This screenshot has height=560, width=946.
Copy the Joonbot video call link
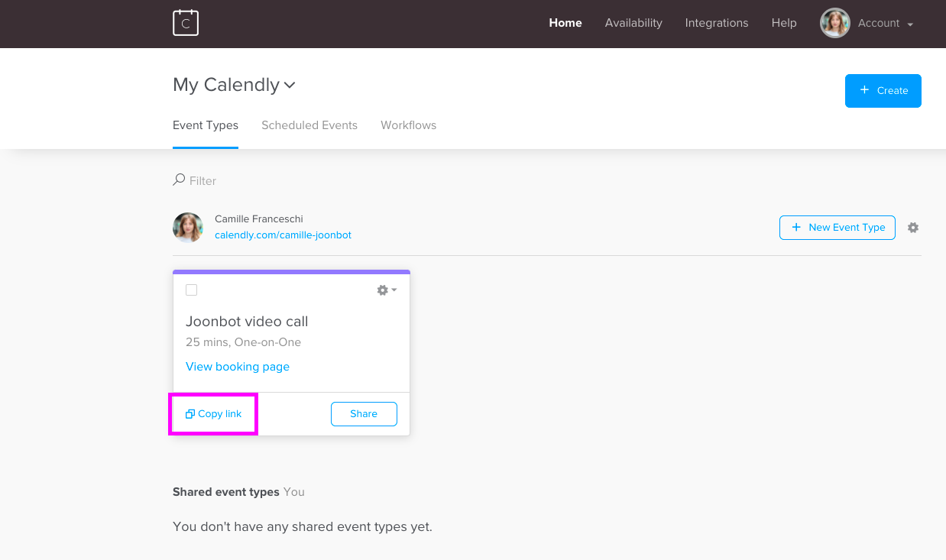click(214, 414)
